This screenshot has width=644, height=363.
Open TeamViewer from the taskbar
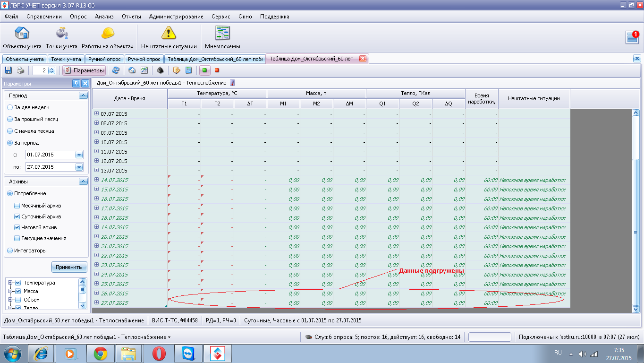click(x=187, y=353)
